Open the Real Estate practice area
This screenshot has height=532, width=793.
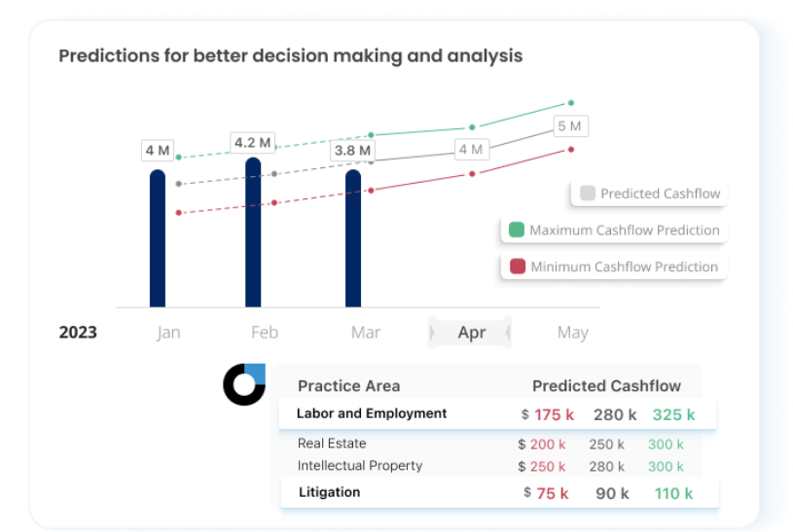(332, 443)
